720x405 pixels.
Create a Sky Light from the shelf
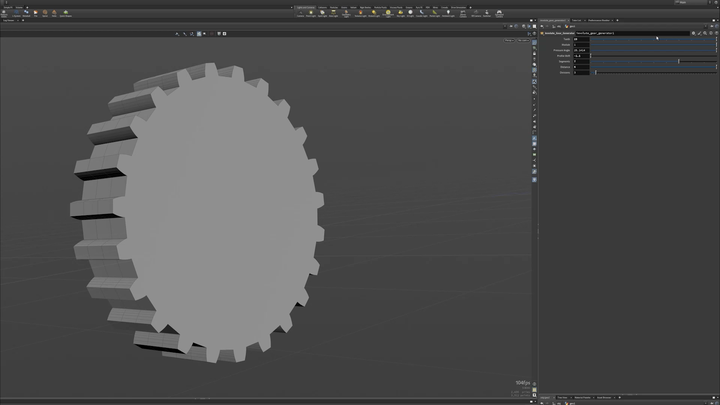tap(400, 13)
